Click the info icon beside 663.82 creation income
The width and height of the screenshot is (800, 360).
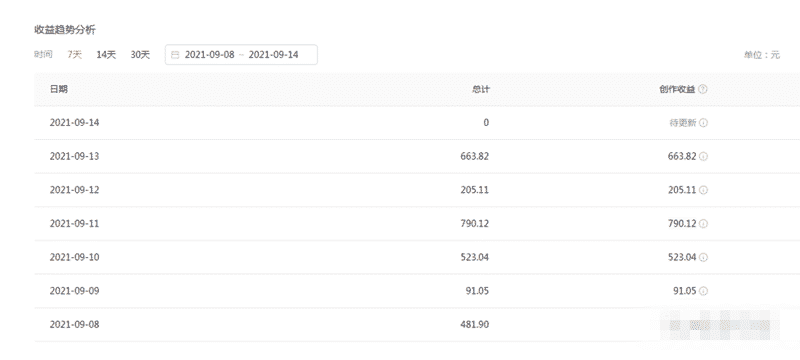point(704,157)
